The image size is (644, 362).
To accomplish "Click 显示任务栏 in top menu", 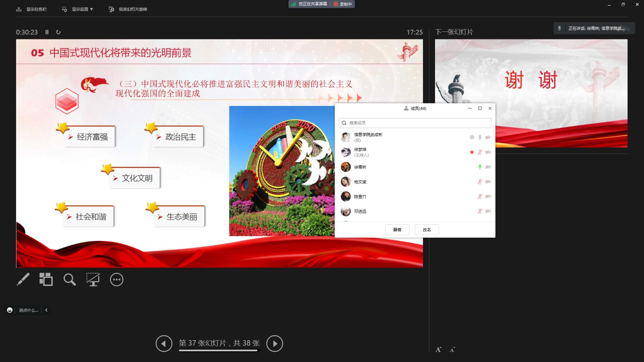I will (32, 9).
